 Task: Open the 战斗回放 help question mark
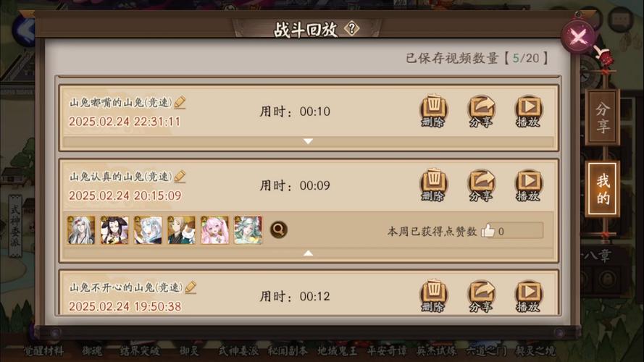[x=351, y=29]
